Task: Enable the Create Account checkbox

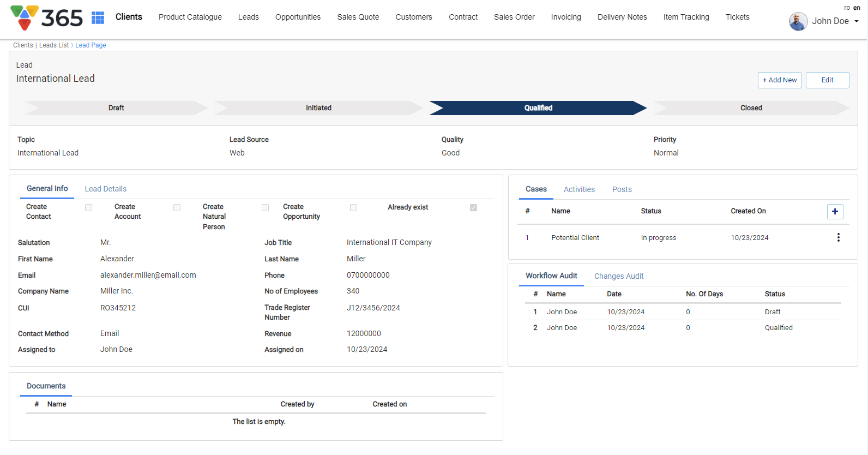Action: point(177,207)
